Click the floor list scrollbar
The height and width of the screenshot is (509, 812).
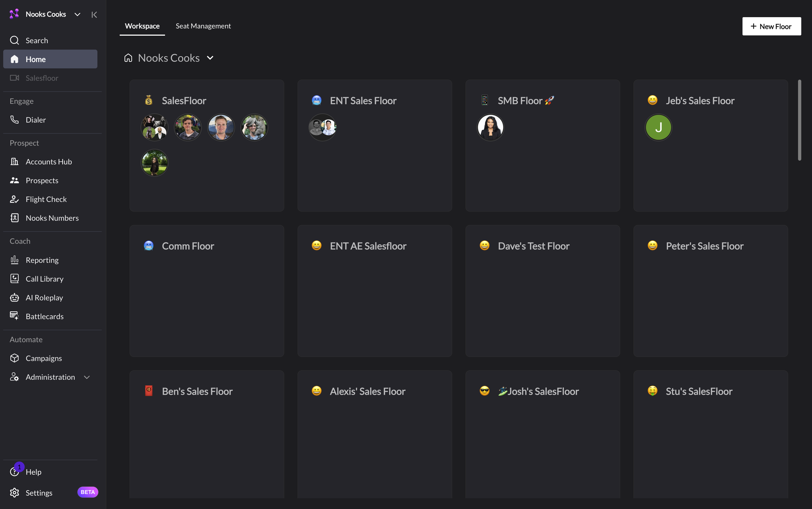pos(800,120)
